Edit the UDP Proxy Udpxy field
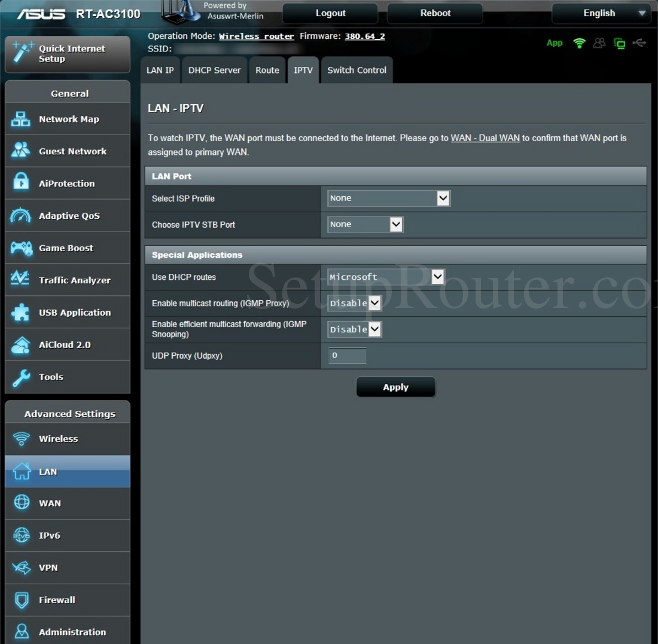 (347, 356)
